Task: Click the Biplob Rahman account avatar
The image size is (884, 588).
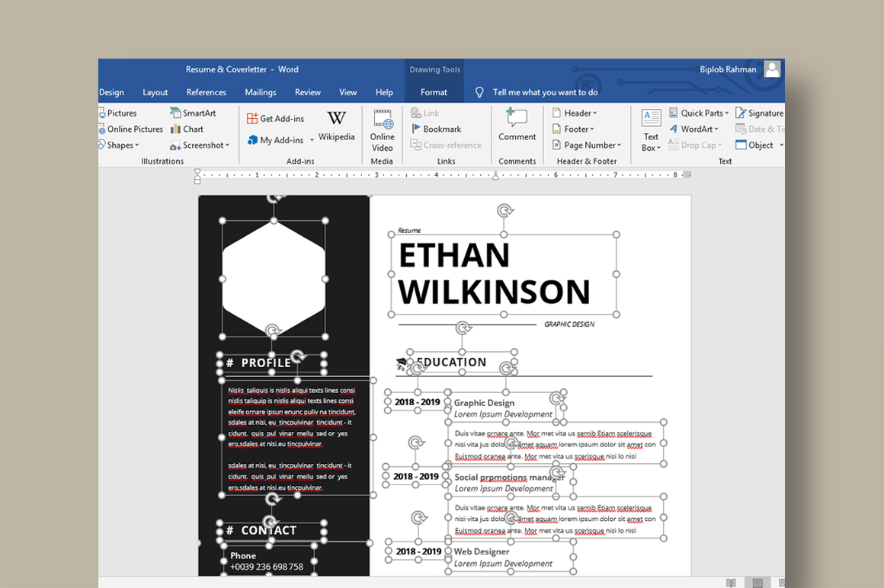Action: click(773, 69)
